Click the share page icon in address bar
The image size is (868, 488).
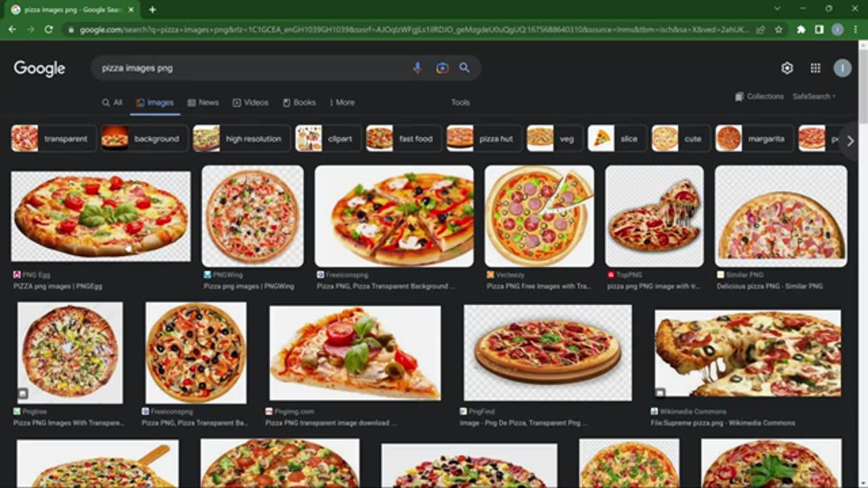pos(761,30)
